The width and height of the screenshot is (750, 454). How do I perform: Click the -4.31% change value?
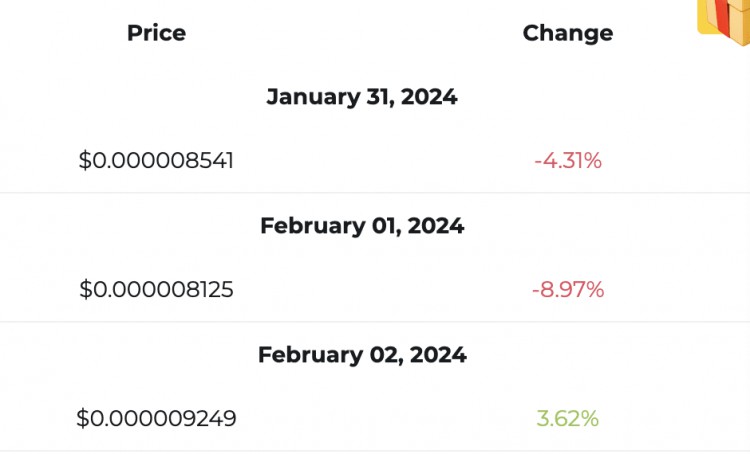click(568, 160)
